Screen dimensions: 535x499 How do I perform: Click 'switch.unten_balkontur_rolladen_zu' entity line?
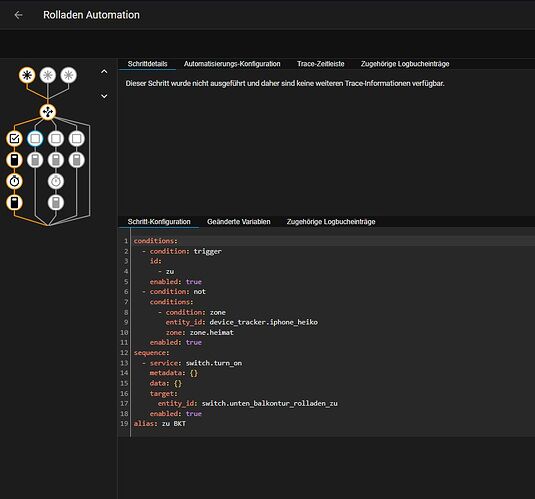tap(247, 403)
